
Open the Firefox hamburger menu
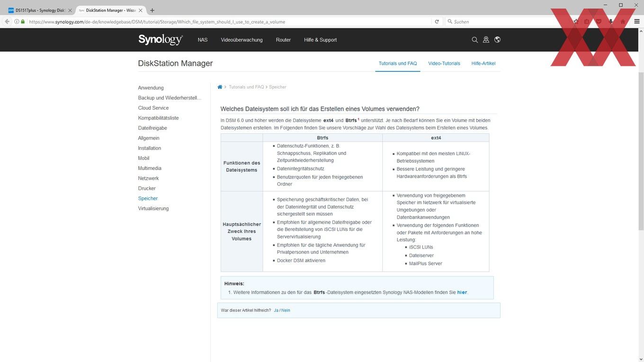point(637,21)
